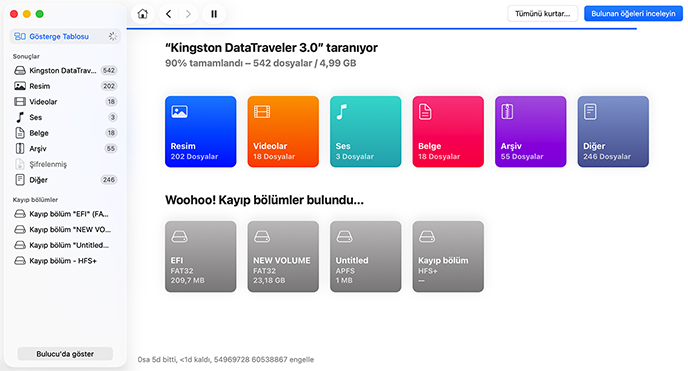This screenshot has width=688, height=371.
Task: Click drive icon beside Kayıp bölüm - HFS+
Action: click(x=20, y=261)
